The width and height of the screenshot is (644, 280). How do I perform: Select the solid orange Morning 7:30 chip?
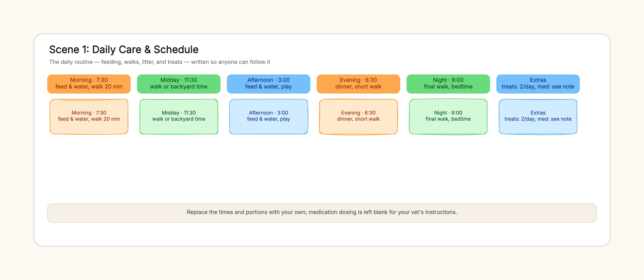point(89,84)
